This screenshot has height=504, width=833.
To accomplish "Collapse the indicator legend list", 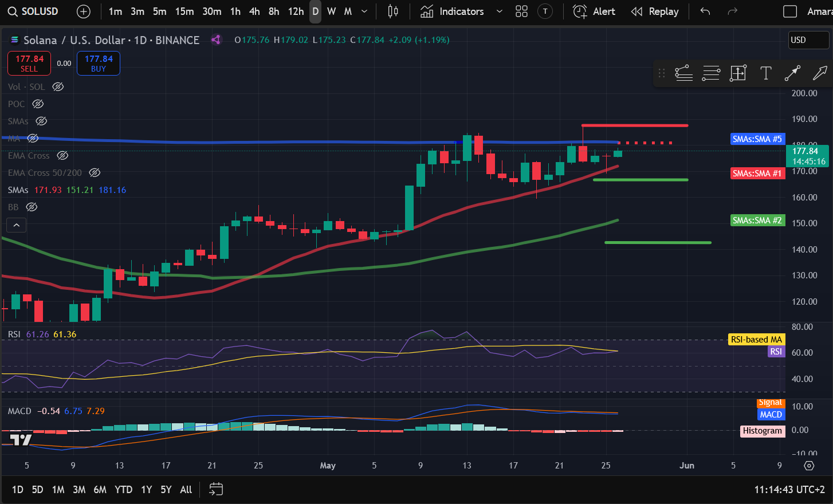I will click(x=17, y=225).
